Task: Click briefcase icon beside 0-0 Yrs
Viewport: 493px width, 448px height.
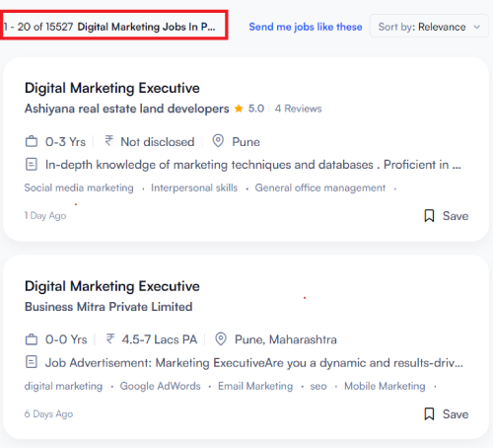Action: [x=32, y=339]
